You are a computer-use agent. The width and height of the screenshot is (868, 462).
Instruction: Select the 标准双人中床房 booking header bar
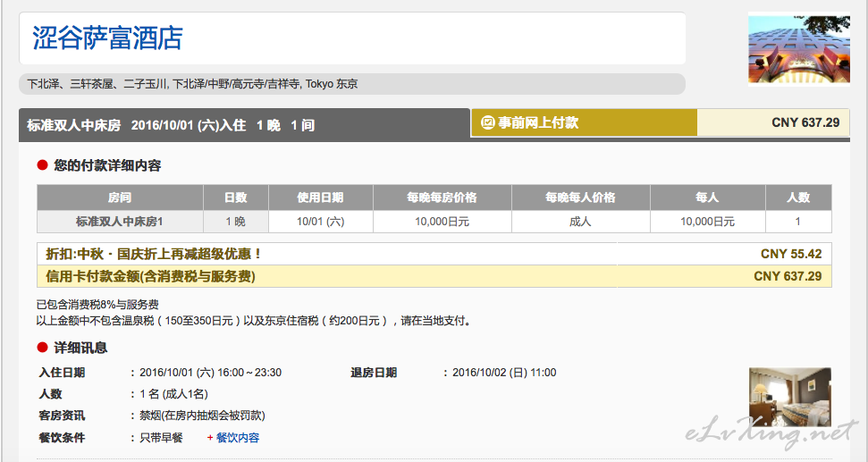[244, 125]
